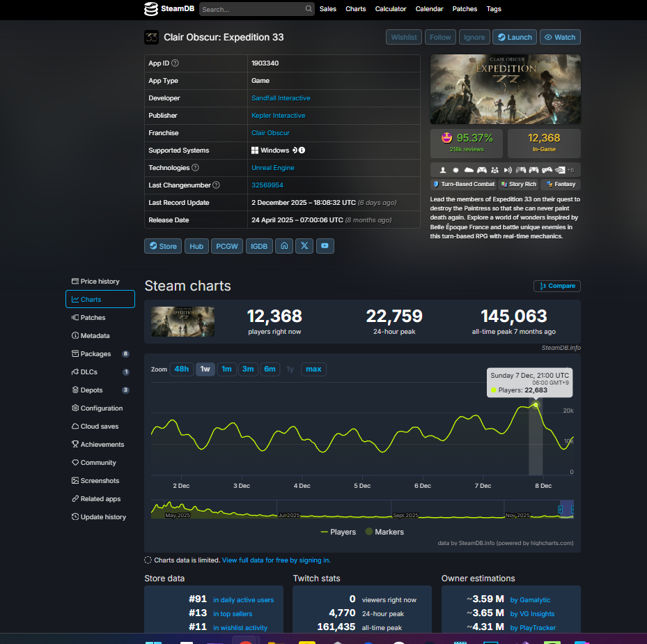Open the Technologies help icon

tap(195, 167)
